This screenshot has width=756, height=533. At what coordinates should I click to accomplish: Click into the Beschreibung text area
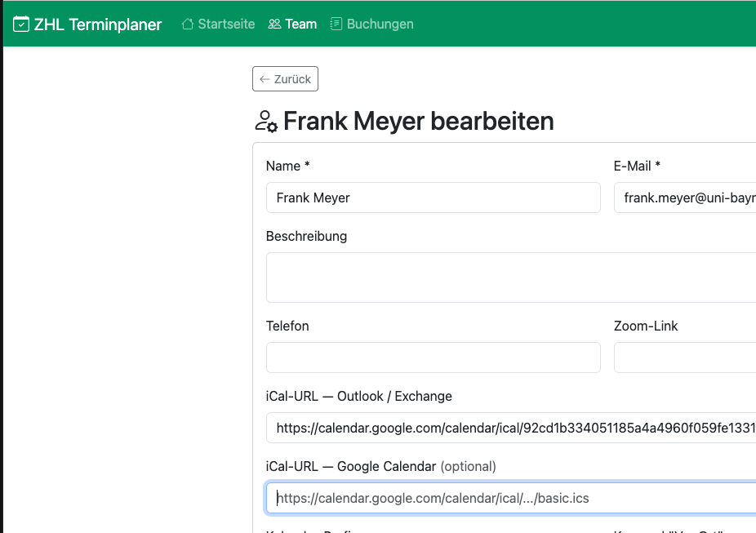(511, 278)
